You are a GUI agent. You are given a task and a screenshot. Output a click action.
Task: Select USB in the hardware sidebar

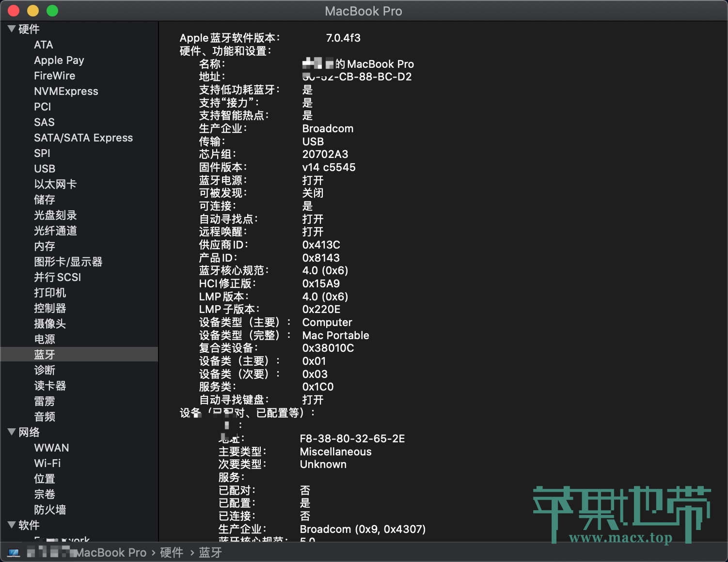(x=44, y=169)
